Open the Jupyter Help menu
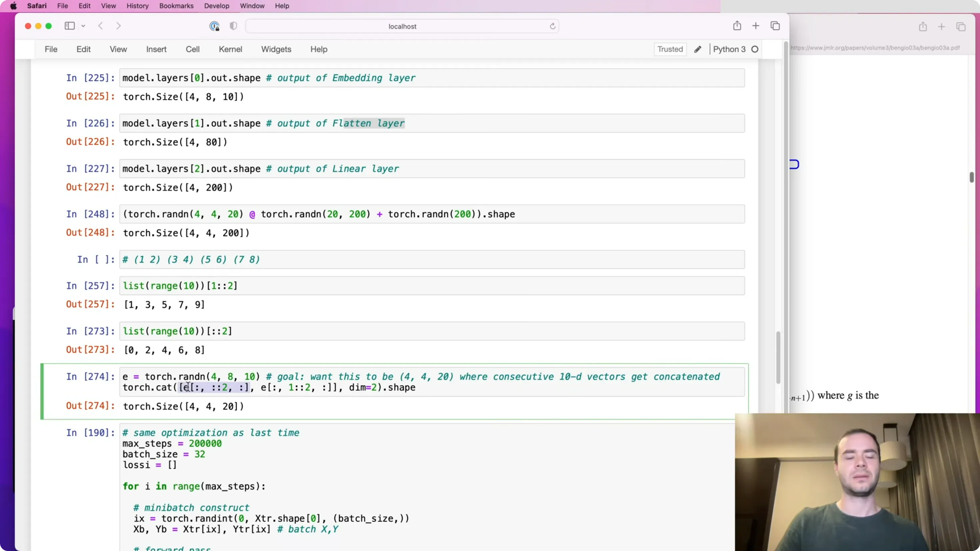The height and width of the screenshot is (551, 980). coord(319,49)
